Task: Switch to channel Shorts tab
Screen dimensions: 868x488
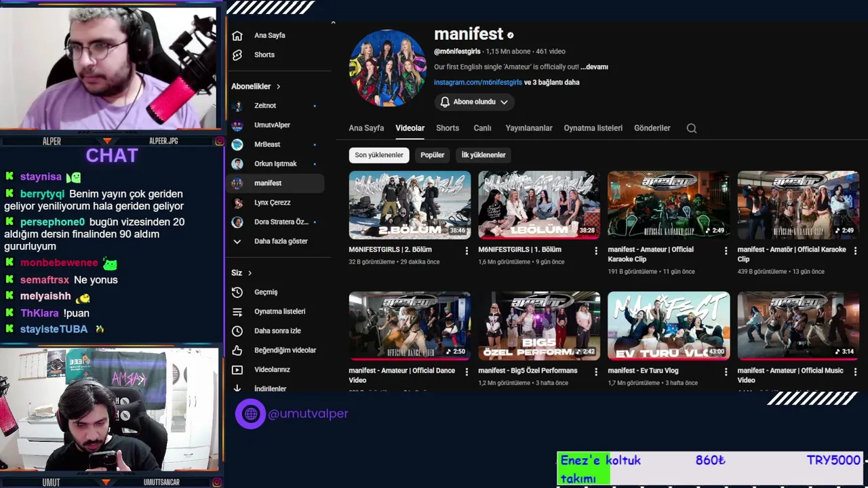Action: (x=448, y=128)
